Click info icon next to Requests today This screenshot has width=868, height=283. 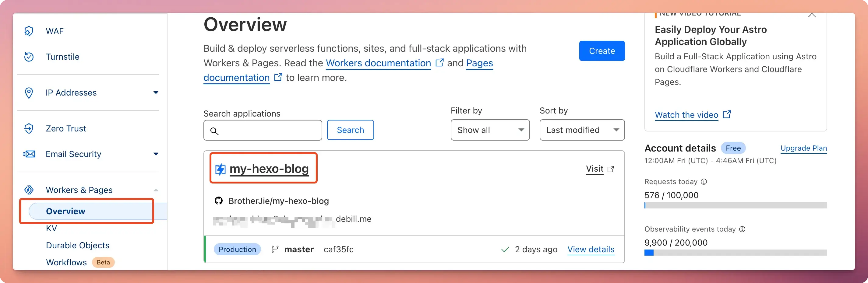tap(704, 182)
